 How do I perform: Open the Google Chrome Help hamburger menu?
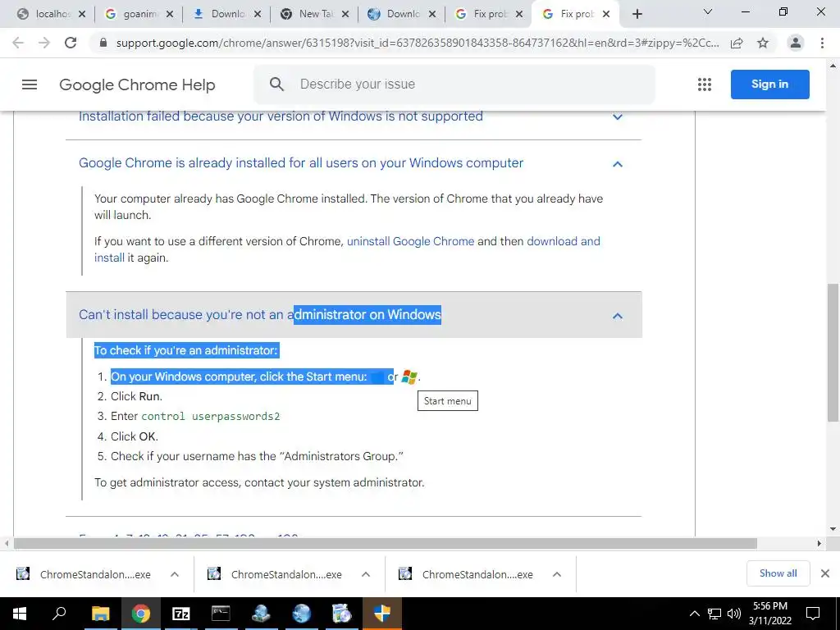tap(30, 84)
